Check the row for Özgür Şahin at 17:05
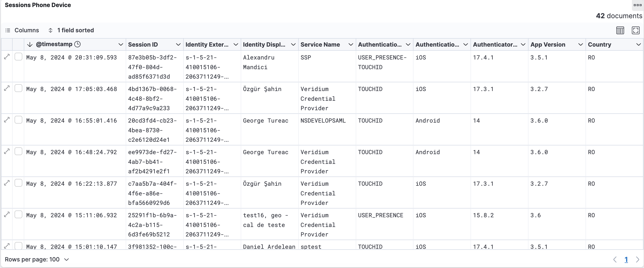 (x=18, y=88)
